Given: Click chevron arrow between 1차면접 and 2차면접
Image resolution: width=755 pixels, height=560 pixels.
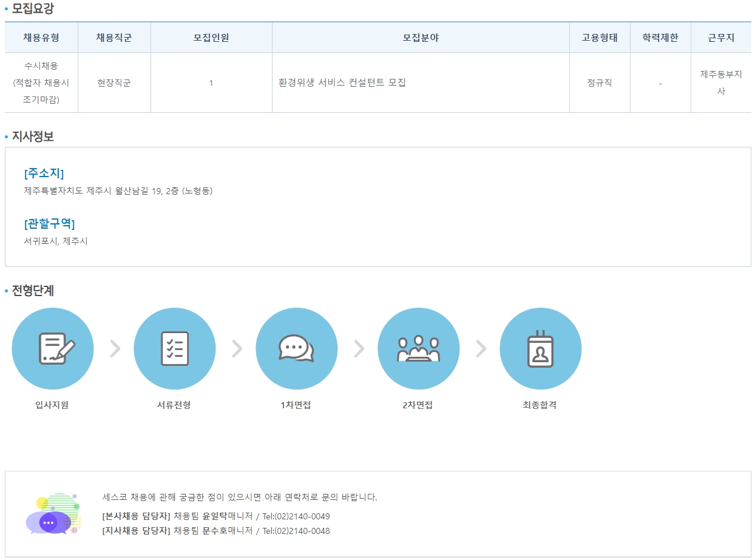Looking at the screenshot, I should click(x=359, y=349).
